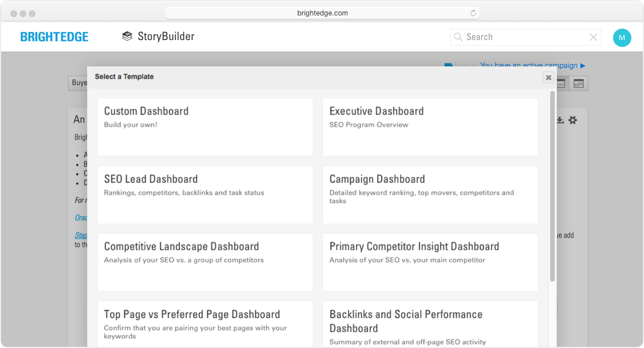Pick Top Page vs Preferred Page Dashboard
This screenshot has width=644, height=348.
(205, 323)
